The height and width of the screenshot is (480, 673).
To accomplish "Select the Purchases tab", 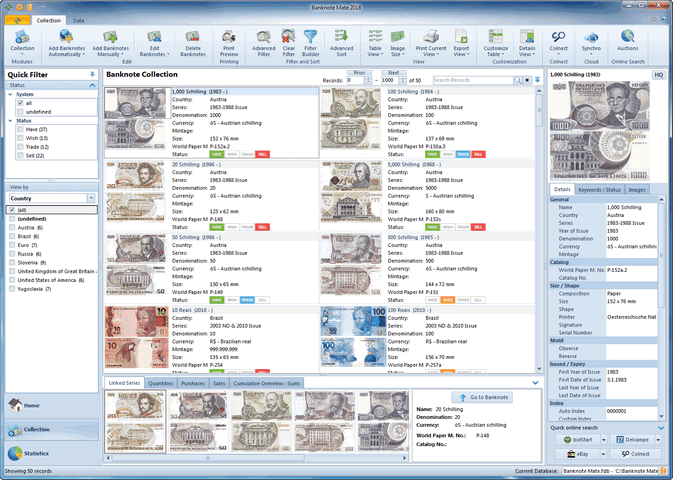I will coord(192,383).
